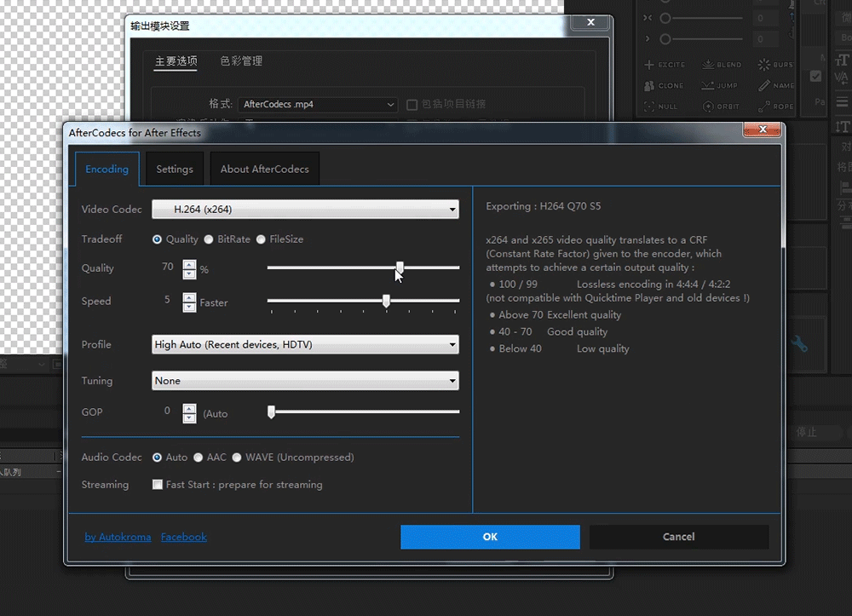852x616 pixels.
Task: Click the GOP value field showing 0
Action: tap(167, 412)
